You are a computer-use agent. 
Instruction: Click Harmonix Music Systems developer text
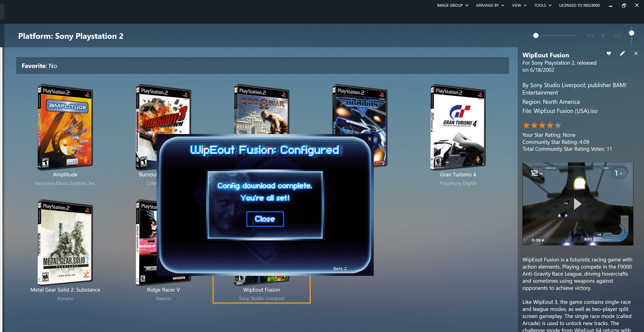tap(65, 183)
